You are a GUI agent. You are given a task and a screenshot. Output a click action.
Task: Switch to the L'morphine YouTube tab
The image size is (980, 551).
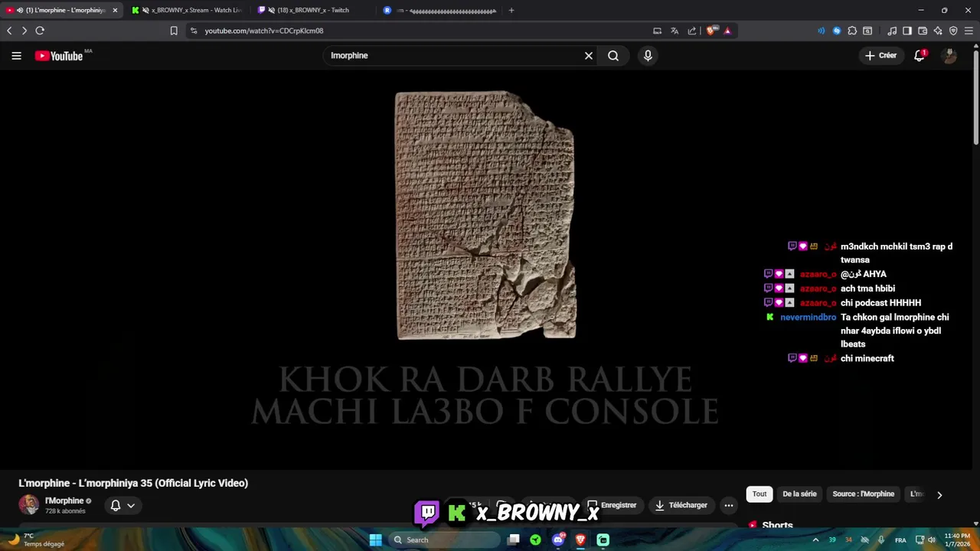tap(61, 10)
